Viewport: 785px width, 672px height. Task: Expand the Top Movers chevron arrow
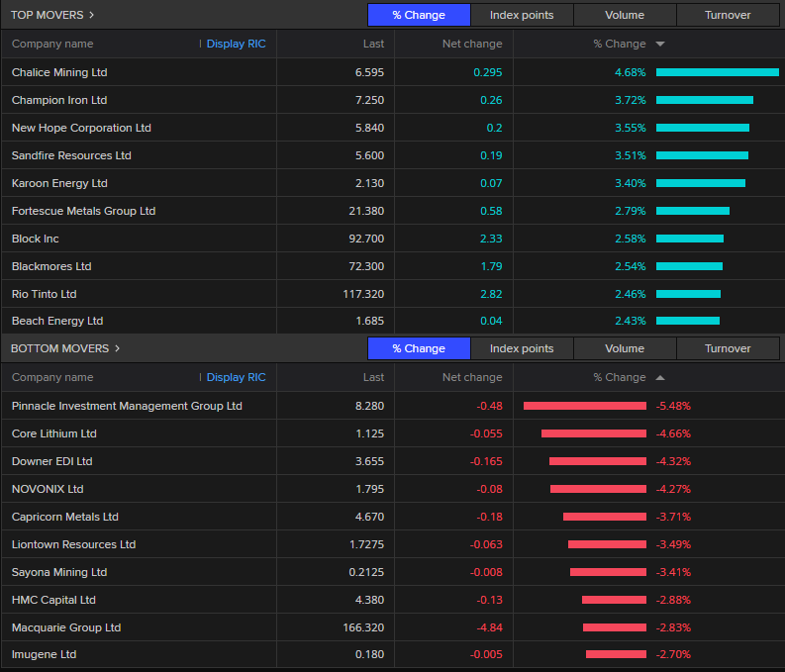coord(92,15)
